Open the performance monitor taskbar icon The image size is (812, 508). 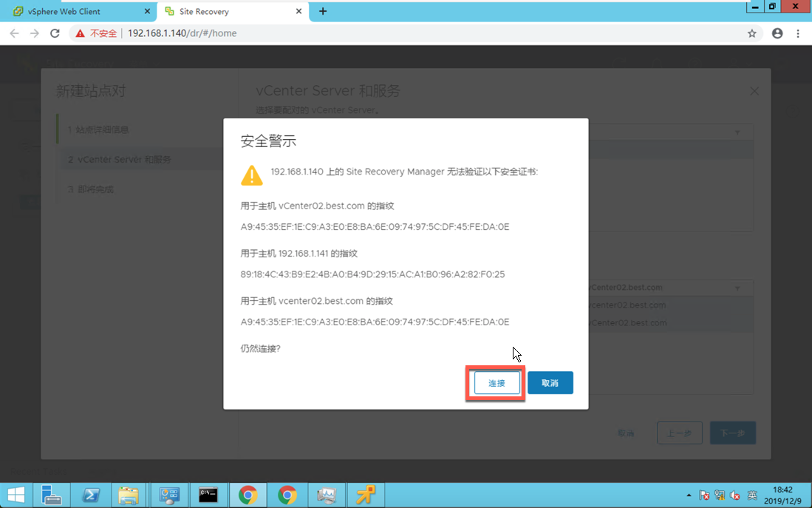tap(327, 495)
